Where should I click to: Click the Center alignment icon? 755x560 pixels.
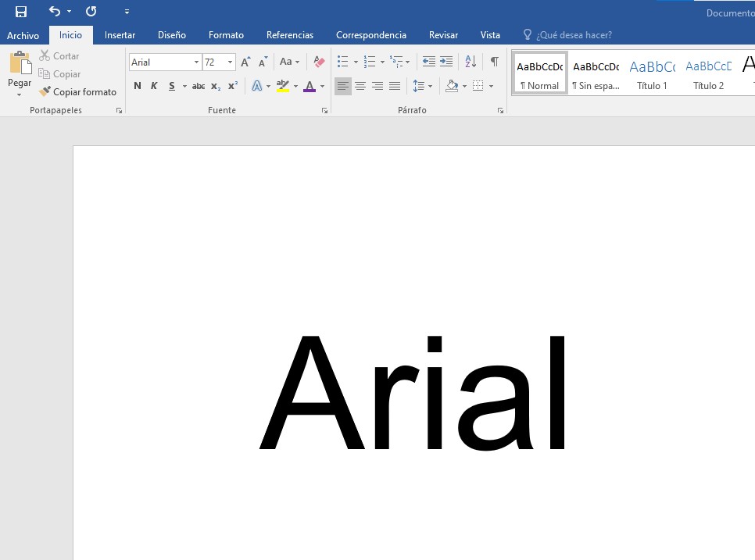[360, 86]
